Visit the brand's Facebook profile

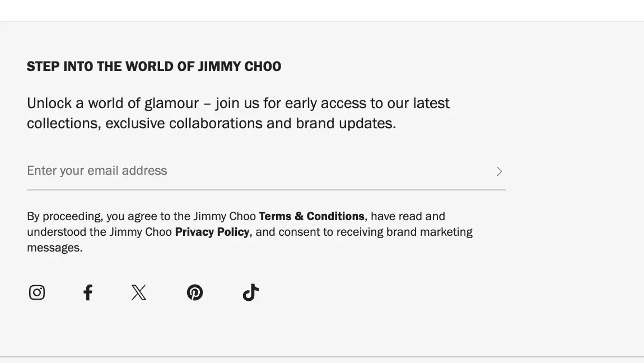tap(87, 292)
